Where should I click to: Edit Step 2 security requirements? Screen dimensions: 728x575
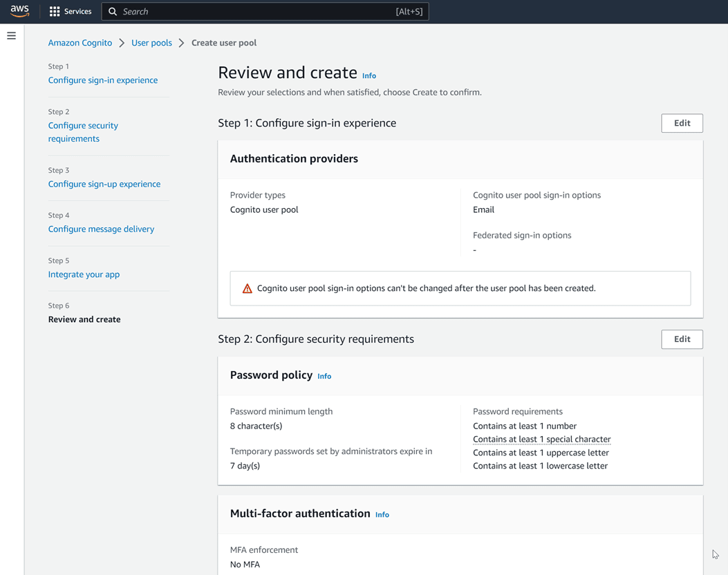coord(682,339)
